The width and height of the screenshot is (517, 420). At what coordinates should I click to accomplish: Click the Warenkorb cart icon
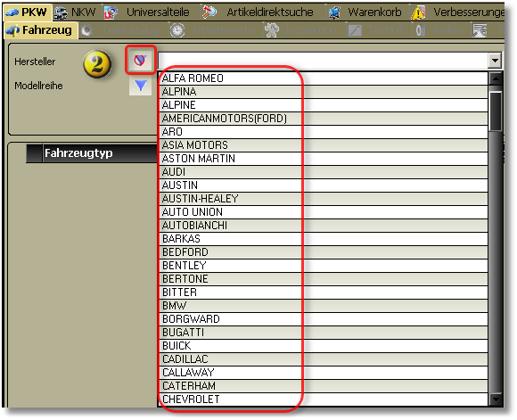334,12
